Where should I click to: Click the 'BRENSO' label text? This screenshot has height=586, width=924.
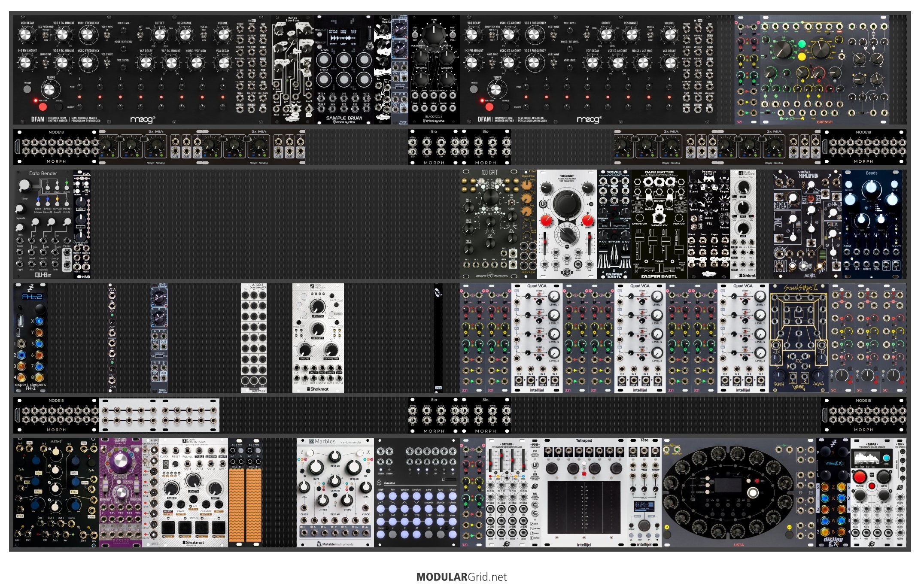click(824, 122)
